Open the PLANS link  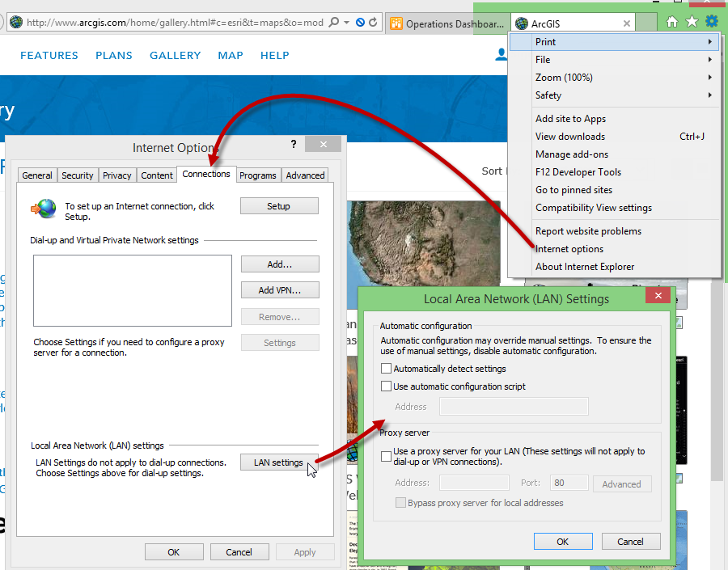[114, 55]
